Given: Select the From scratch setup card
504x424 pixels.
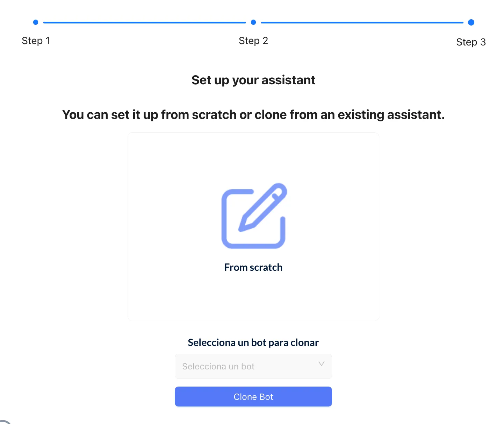Looking at the screenshot, I should (253, 227).
